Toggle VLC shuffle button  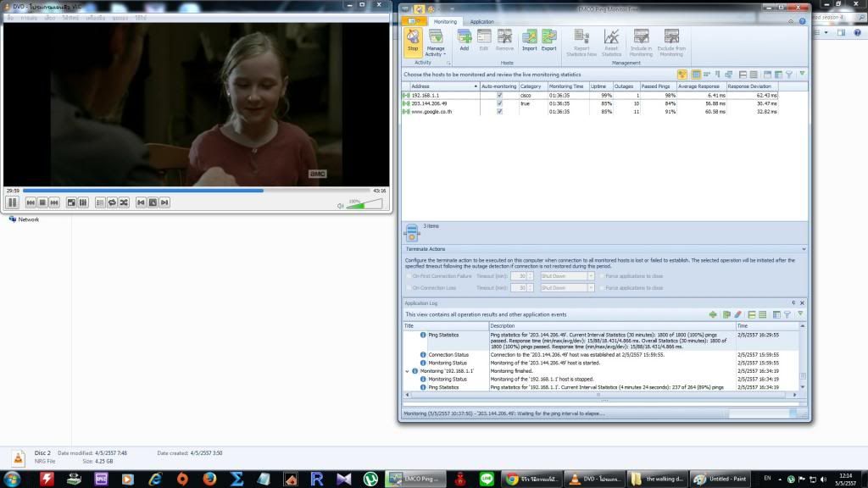124,202
